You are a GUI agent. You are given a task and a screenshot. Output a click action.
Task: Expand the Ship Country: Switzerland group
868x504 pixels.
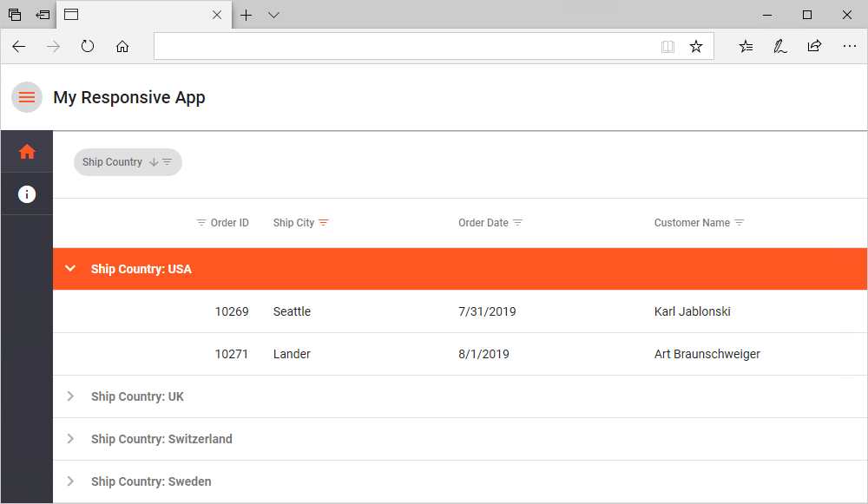pyautogui.click(x=71, y=439)
